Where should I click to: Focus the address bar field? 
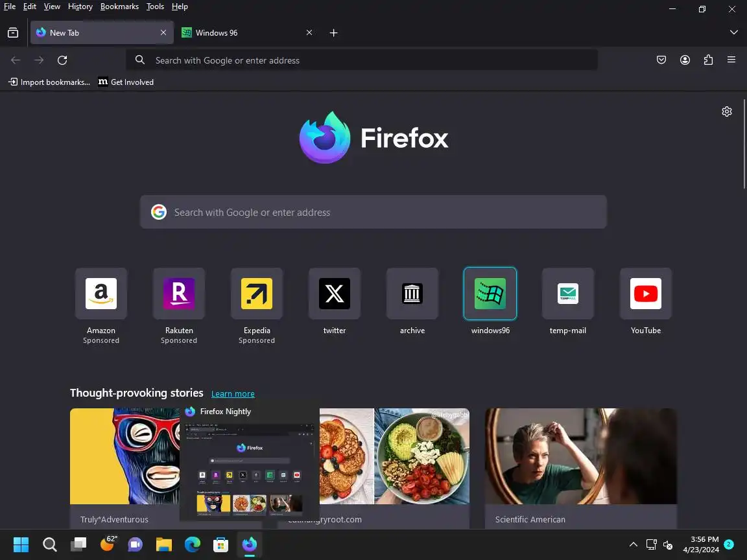(362, 60)
